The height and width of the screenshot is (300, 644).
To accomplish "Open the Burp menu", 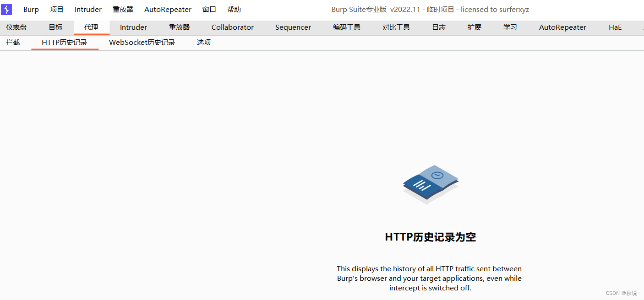I will coord(31,10).
